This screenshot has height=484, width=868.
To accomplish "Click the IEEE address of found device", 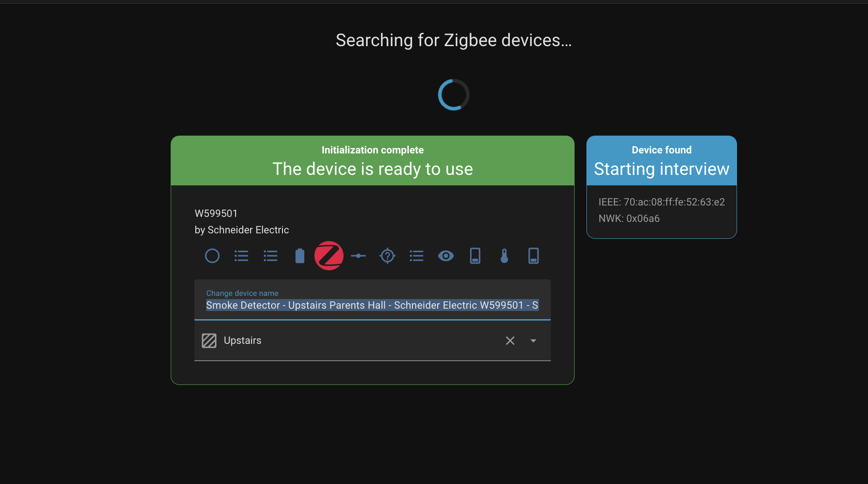I will (661, 202).
